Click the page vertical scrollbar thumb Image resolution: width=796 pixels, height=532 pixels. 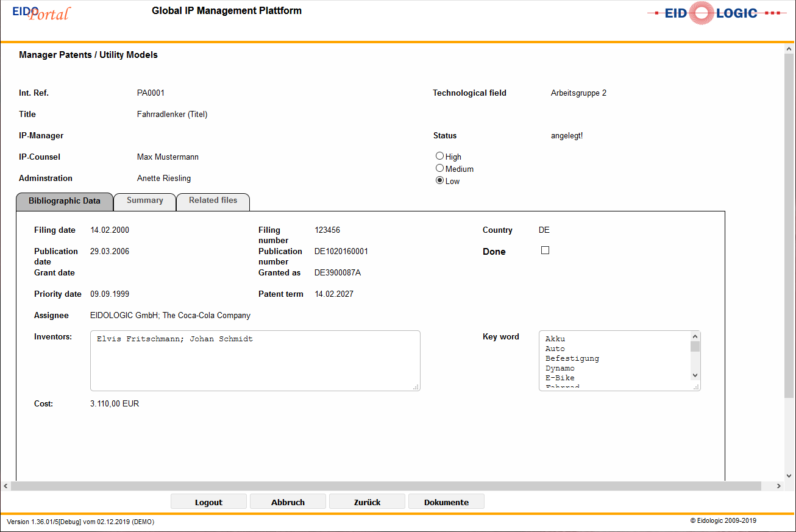pos(789,226)
